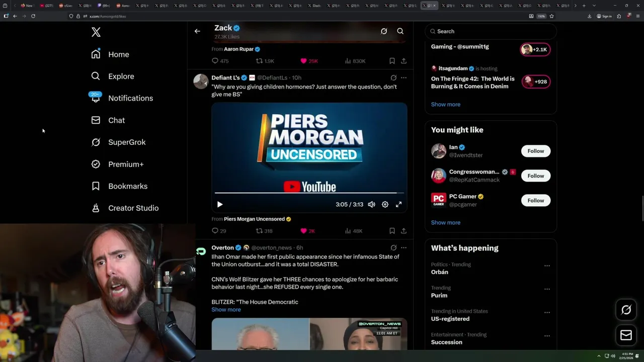Follow PC Gamer @pcgamer
This screenshot has width=644, height=362.
click(x=536, y=200)
